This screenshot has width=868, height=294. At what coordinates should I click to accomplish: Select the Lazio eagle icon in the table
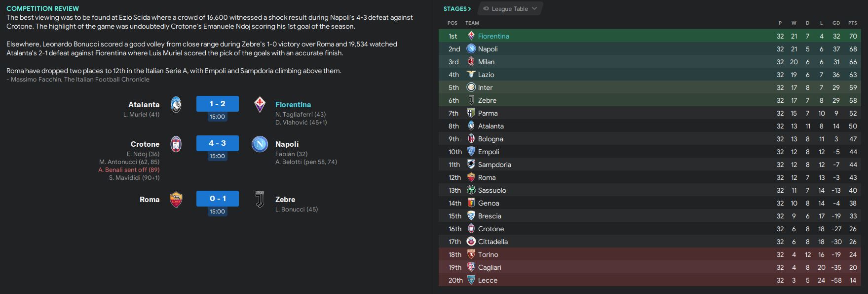pos(471,75)
